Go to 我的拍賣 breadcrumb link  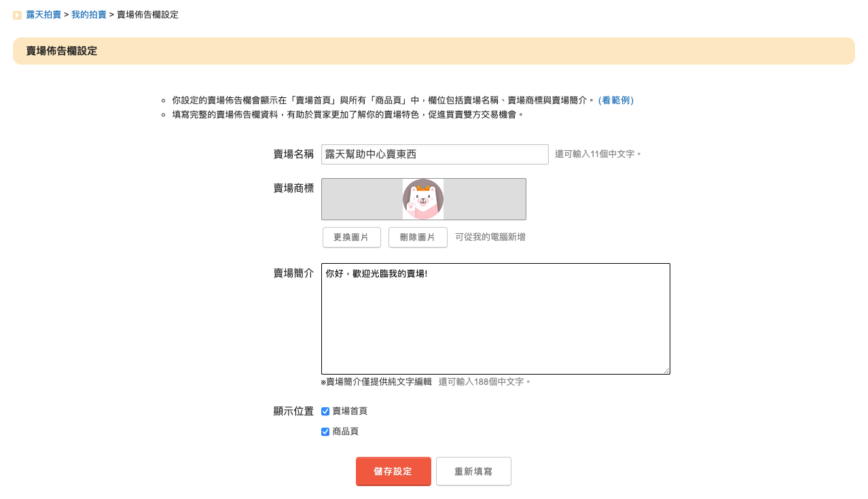point(89,14)
